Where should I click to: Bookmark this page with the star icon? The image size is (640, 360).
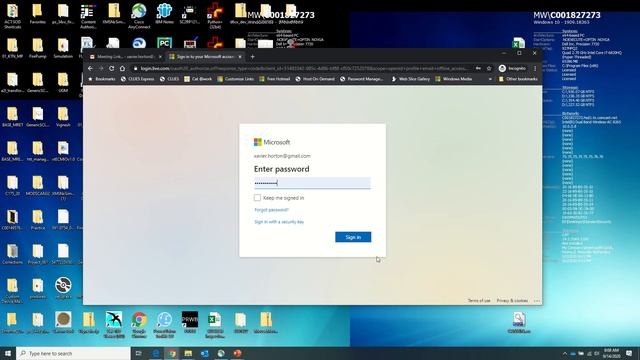(489, 68)
